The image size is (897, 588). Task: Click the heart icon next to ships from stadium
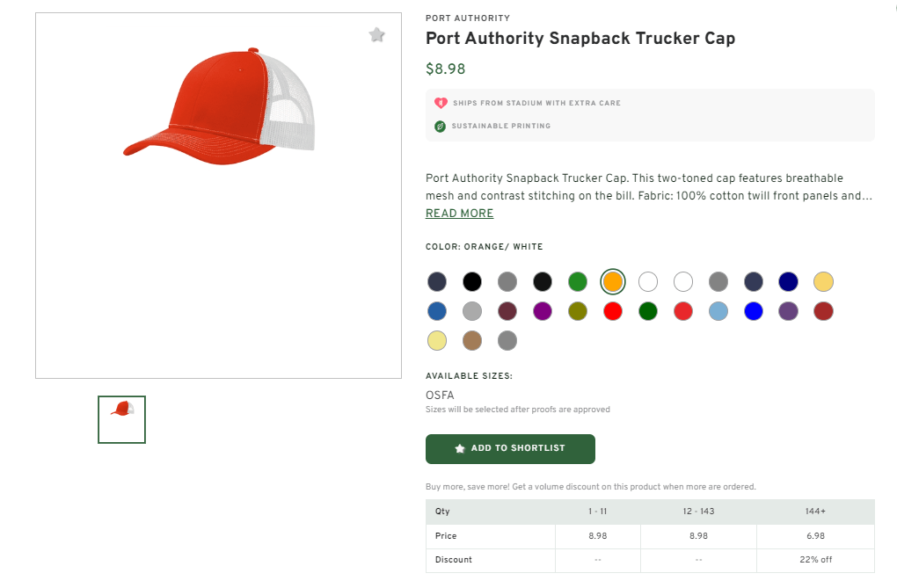pos(440,102)
